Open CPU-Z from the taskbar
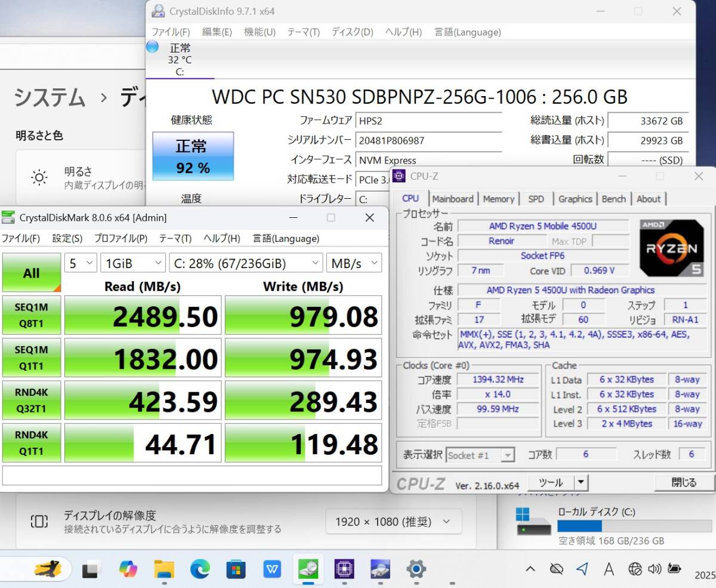716x588 pixels. pos(344,569)
